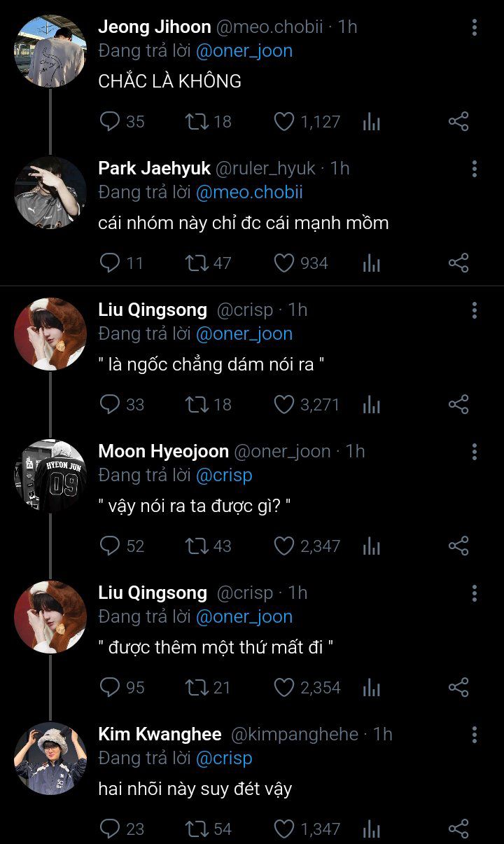Viewport: 504px width, 844px height.
Task: Reply to Moon Hyeojoon's tweet with 52 comments
Action: [x=111, y=546]
